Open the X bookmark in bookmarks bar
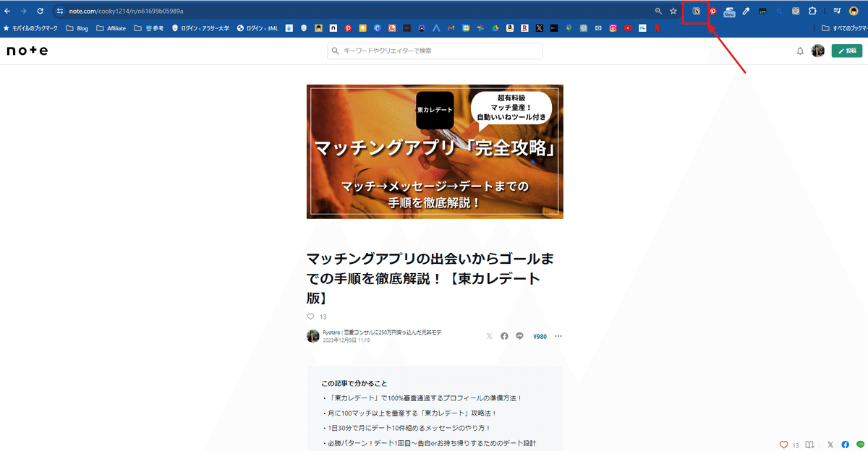 [540, 29]
